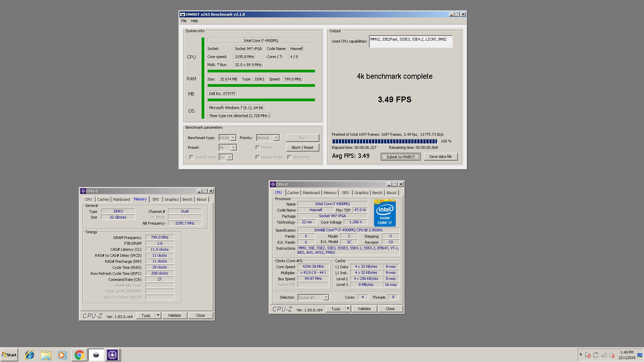Launch Windows Media Player from taskbar
Screen dimensions: 644x362
click(x=62, y=355)
